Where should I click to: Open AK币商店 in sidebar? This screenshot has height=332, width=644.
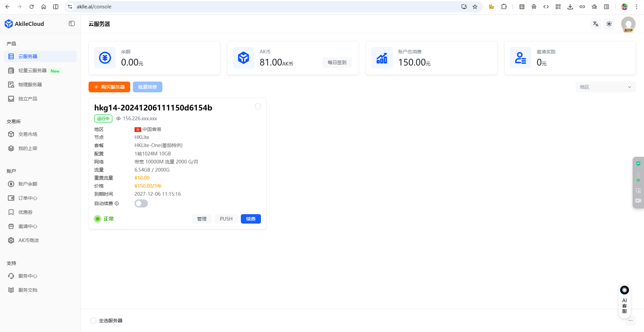click(40, 240)
